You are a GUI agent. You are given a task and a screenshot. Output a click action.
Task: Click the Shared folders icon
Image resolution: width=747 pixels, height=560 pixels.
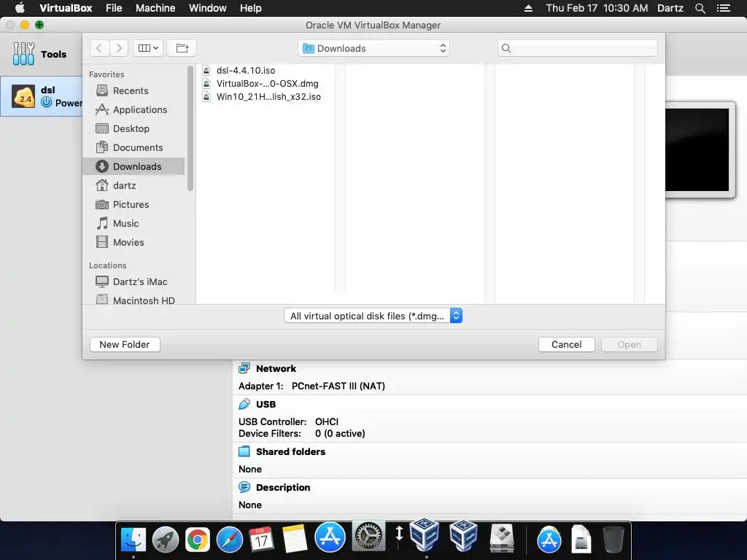coord(244,451)
